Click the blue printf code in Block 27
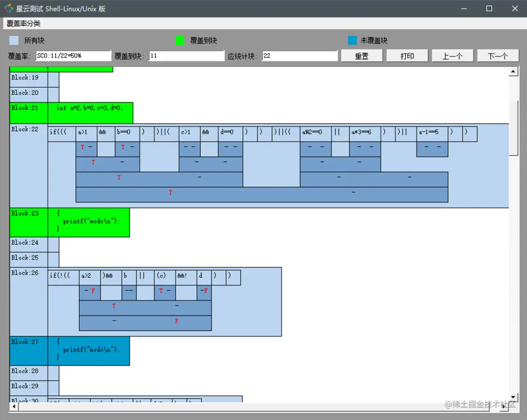The width and height of the screenshot is (527, 420). pos(89,351)
